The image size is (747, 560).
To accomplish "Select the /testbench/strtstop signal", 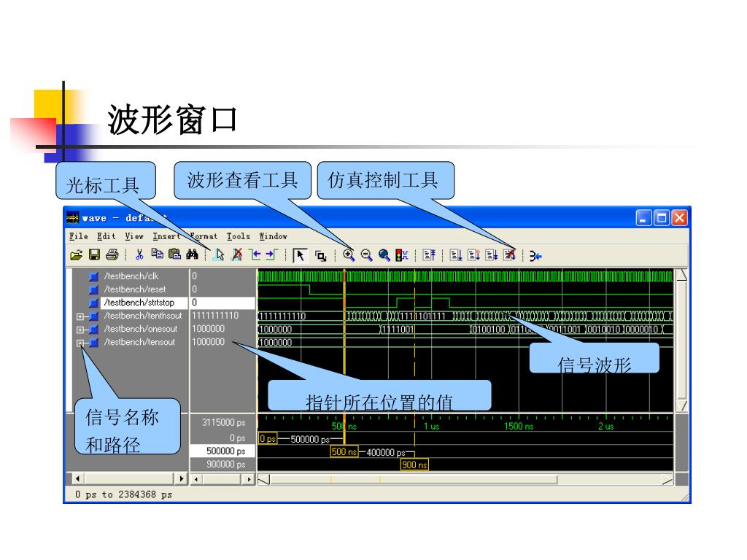I will [x=139, y=303].
